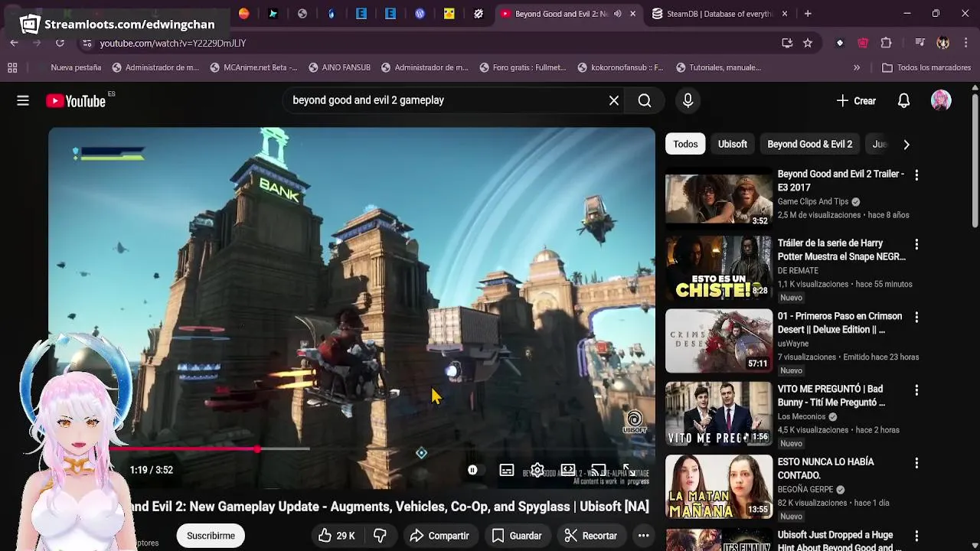This screenshot has width=980, height=551.
Task: Go to the YouTube home logo
Action: tap(75, 101)
